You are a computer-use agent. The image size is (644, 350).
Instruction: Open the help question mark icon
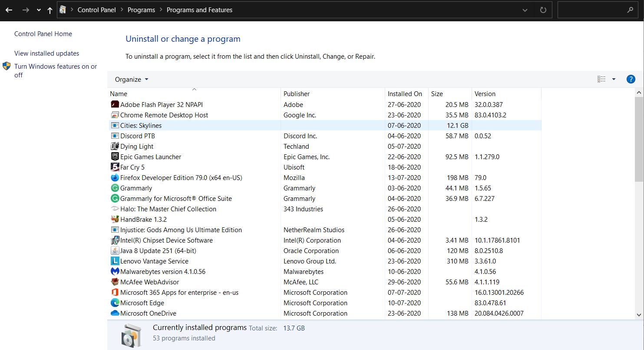631,79
